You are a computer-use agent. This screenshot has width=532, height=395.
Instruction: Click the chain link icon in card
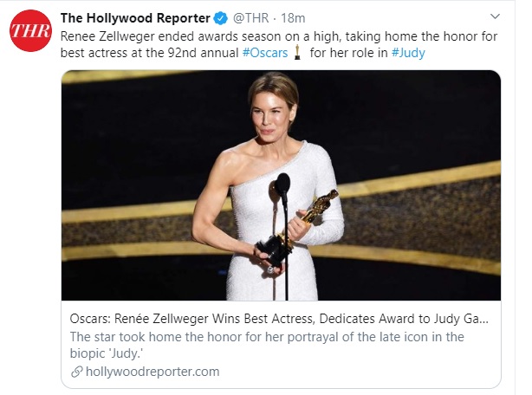[76, 372]
